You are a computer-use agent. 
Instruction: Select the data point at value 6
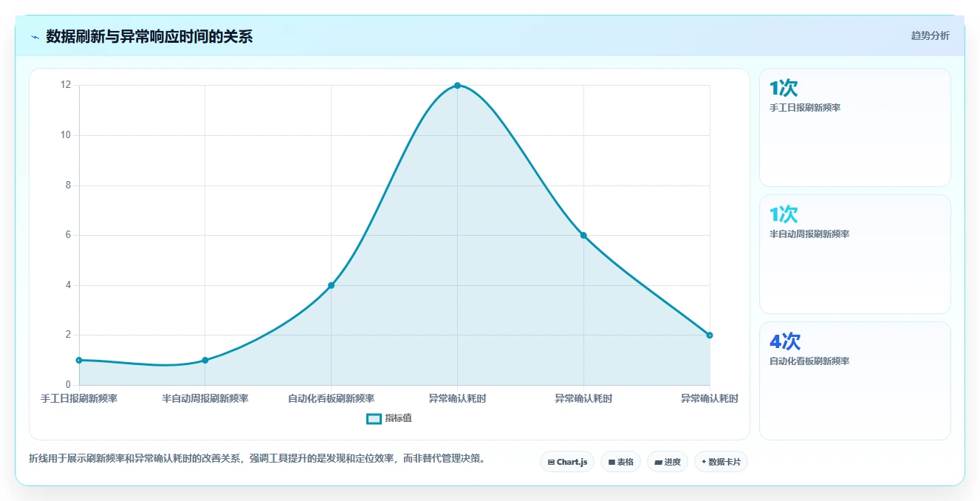(x=583, y=235)
